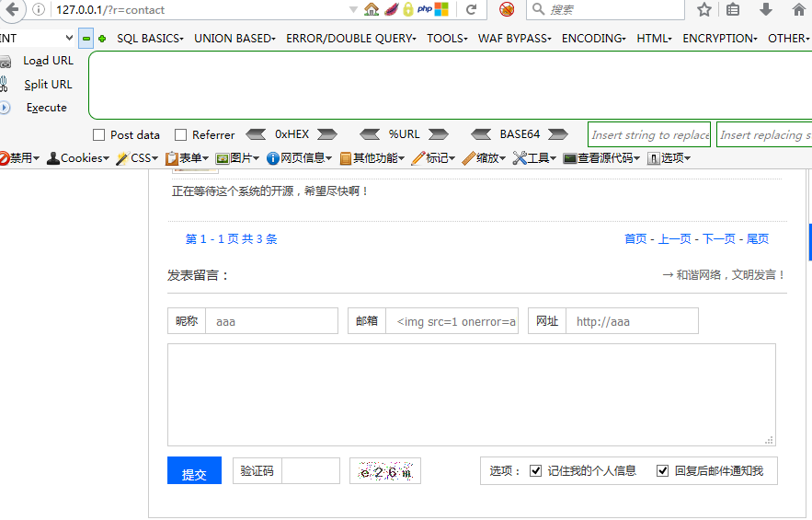Focus the 验证码 input field
Screen dimensions: 812x520
coord(311,470)
